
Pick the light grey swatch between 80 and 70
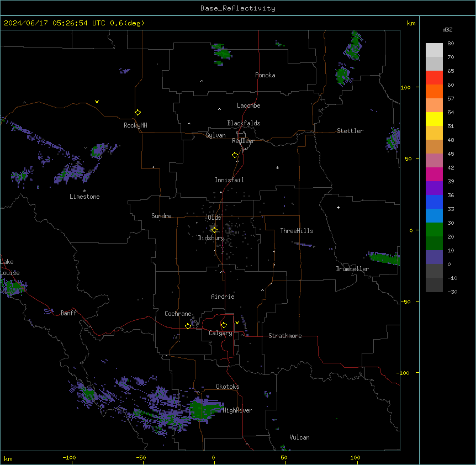(x=434, y=50)
